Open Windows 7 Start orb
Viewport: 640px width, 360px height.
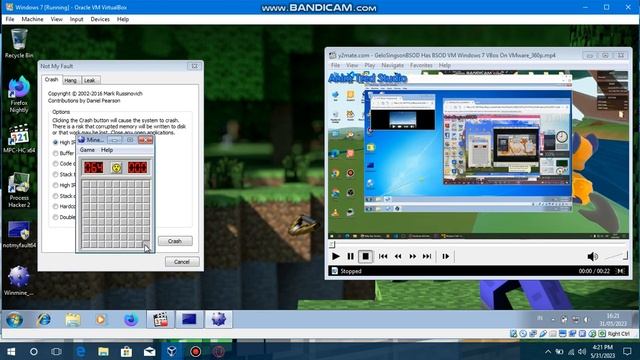(14, 320)
